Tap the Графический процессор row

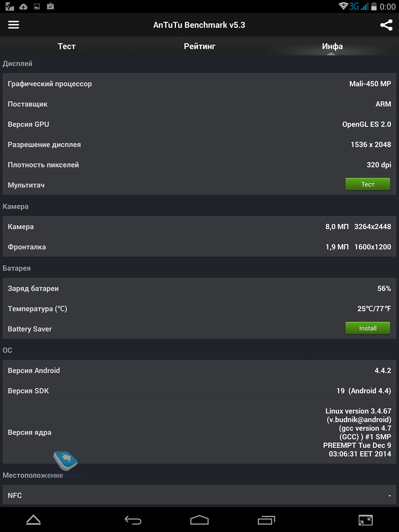pyautogui.click(x=199, y=84)
